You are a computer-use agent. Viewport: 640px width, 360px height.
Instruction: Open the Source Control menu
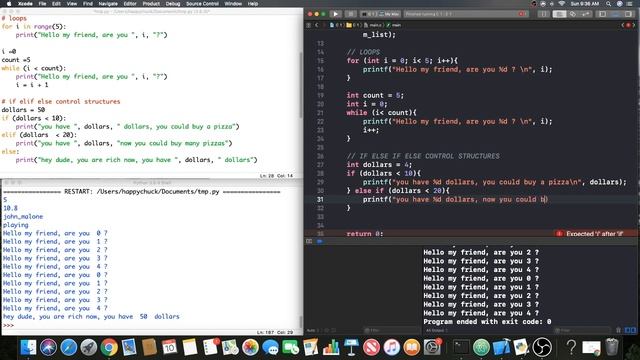(x=202, y=4)
